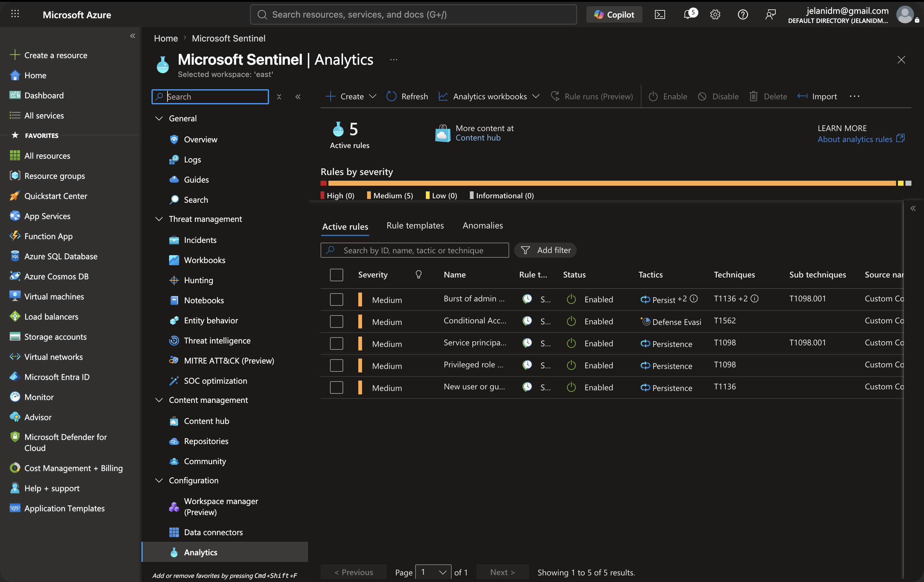
Task: Open the ellipsis beside the Analytics title
Action: click(x=393, y=60)
